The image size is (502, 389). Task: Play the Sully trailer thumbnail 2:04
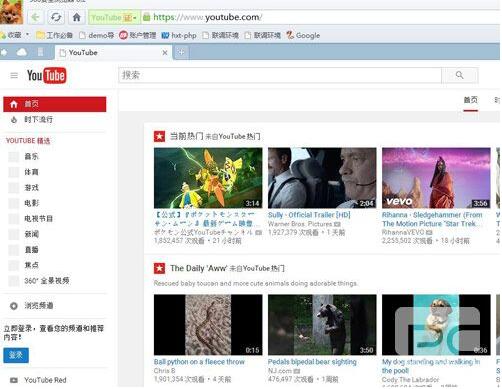pyautogui.click(x=322, y=178)
